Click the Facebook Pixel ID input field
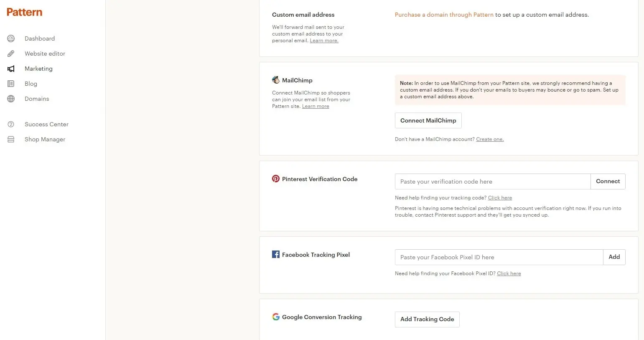This screenshot has width=644, height=340. [499, 257]
